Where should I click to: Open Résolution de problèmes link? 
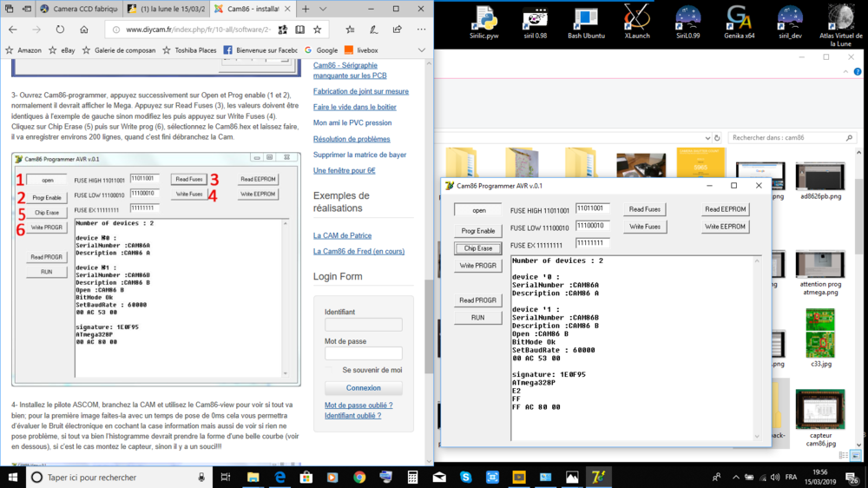[x=352, y=139]
